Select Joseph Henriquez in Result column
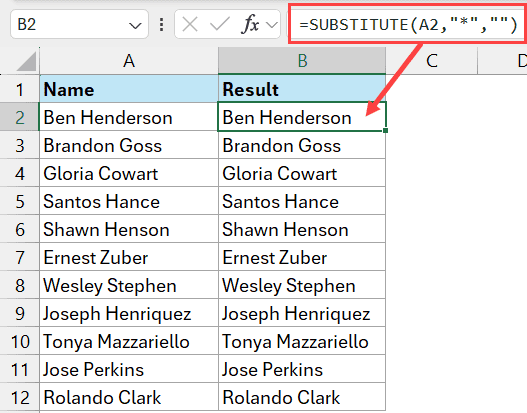 pyautogui.click(x=302, y=313)
